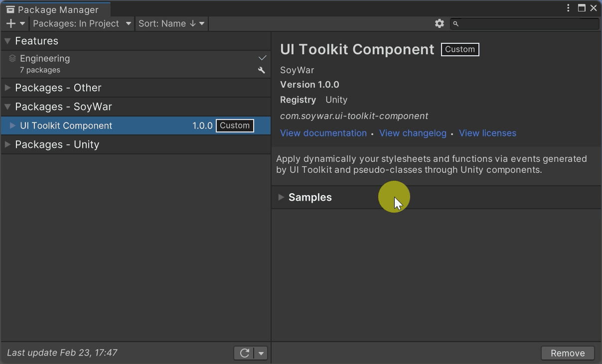Open the Sort: Name dropdown
This screenshot has height=364, width=602.
(171, 23)
